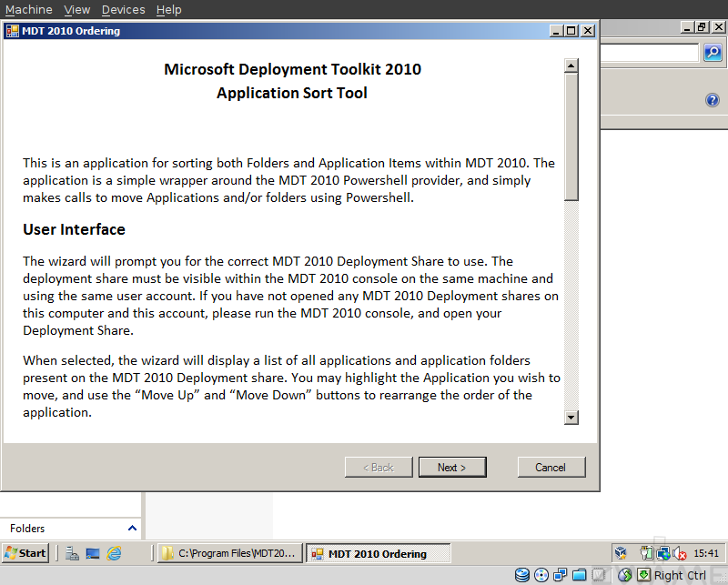Collapse the Folders pane chevron

click(132, 528)
